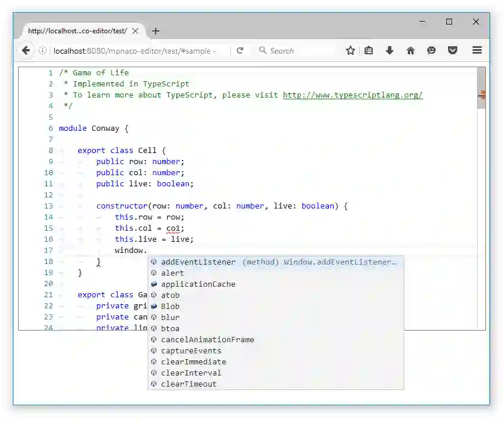Click 'module' keyword on line 6
504x424 pixels.
click(73, 128)
